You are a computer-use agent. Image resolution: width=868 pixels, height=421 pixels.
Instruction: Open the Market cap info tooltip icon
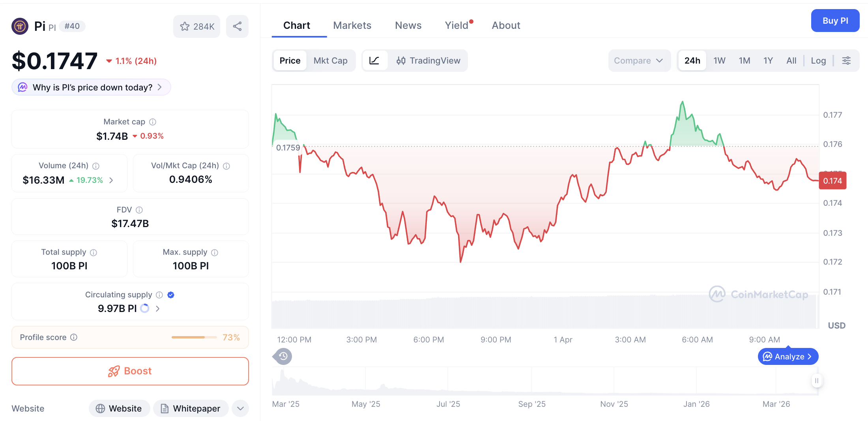(x=152, y=122)
